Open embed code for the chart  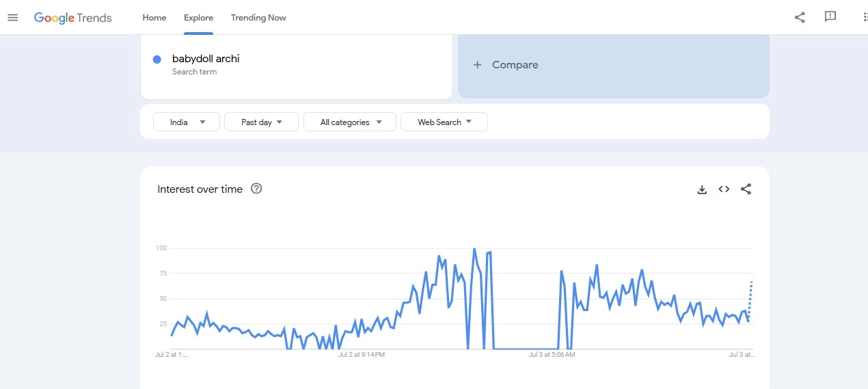point(724,189)
